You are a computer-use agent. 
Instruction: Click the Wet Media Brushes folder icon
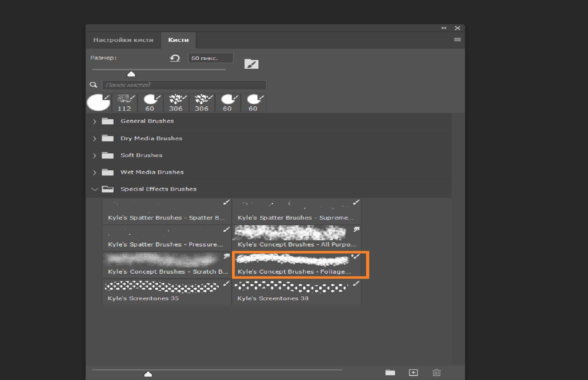(x=108, y=172)
